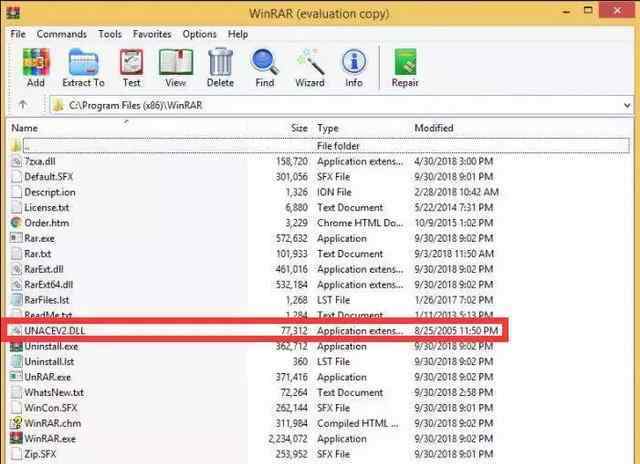Viewport: 640px width, 464px height.
Task: Open the Tools menu
Action: click(110, 34)
